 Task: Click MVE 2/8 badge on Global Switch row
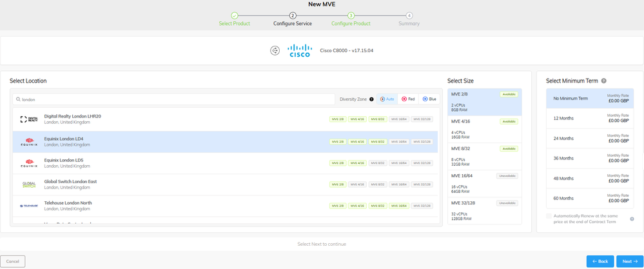[x=338, y=184]
